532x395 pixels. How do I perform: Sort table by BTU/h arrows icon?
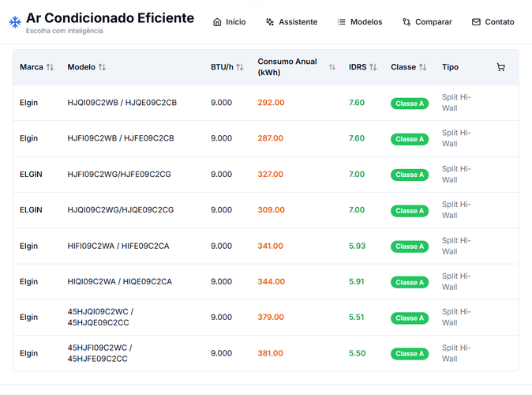pyautogui.click(x=240, y=67)
